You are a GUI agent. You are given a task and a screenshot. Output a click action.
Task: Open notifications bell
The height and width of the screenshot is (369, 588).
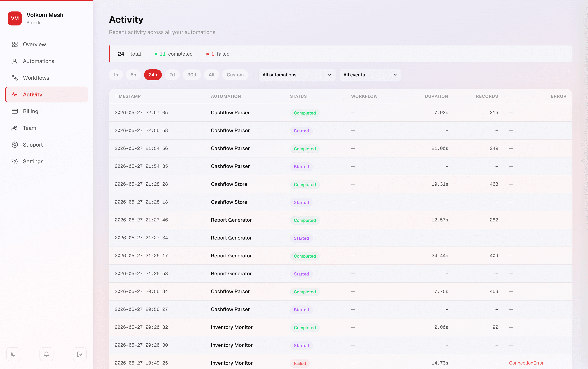pos(46,354)
